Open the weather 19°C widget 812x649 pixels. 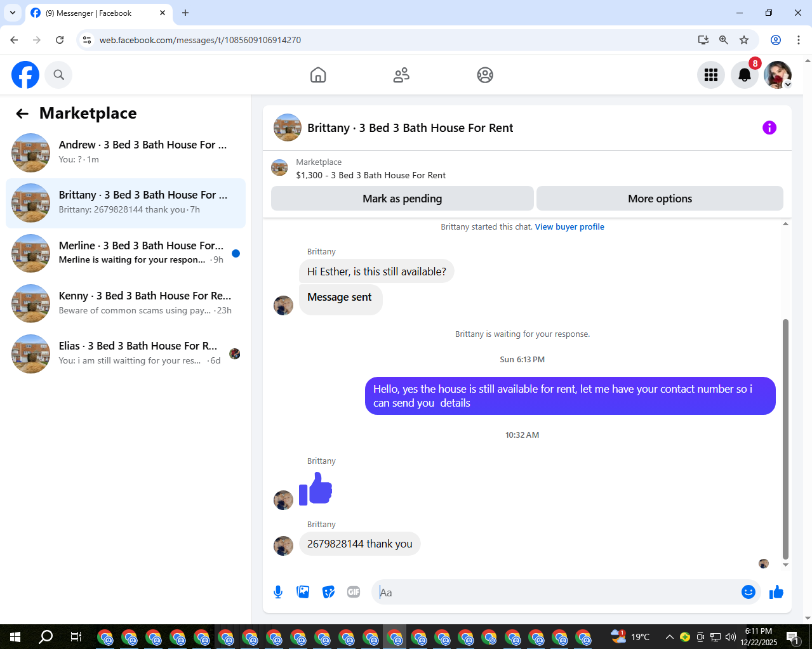point(631,636)
